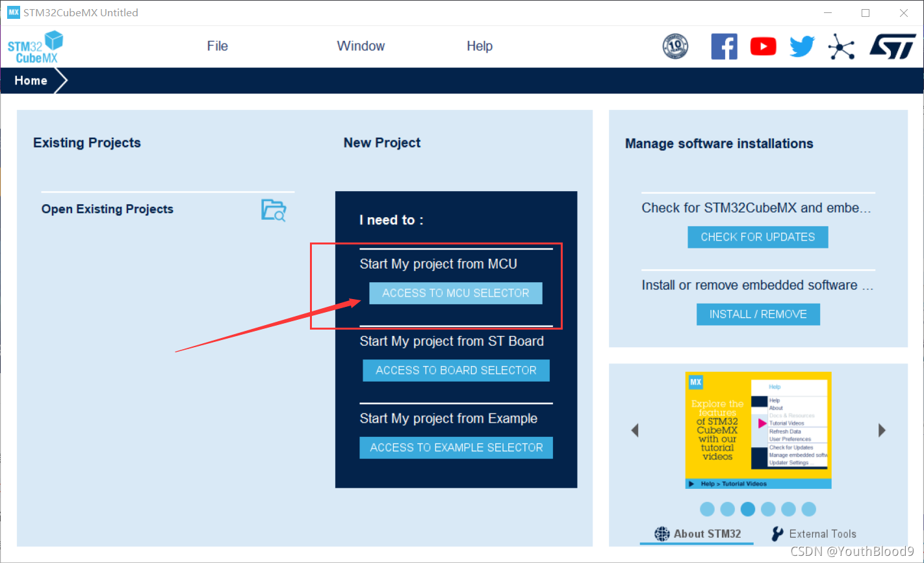
Task: Click INSTALL / REMOVE button
Action: (x=758, y=315)
